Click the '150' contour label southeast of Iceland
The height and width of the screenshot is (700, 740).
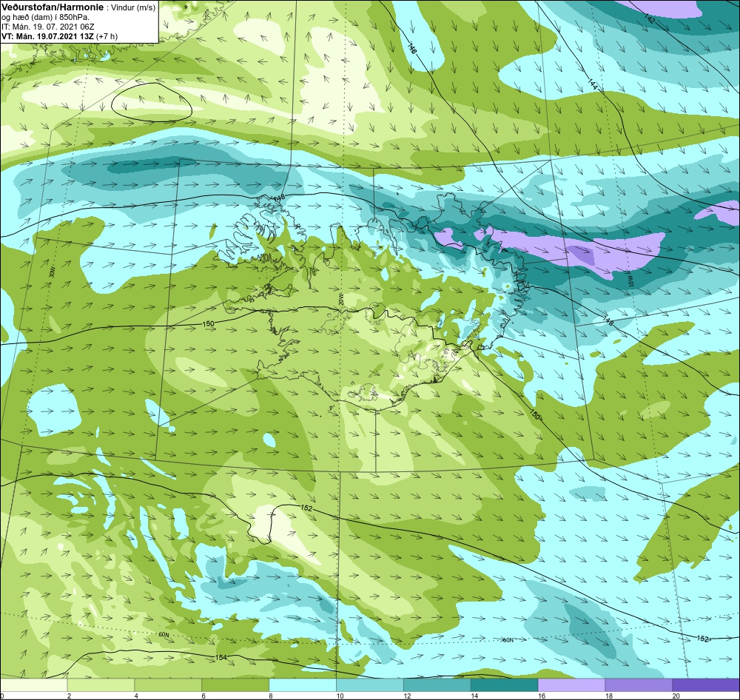click(534, 414)
